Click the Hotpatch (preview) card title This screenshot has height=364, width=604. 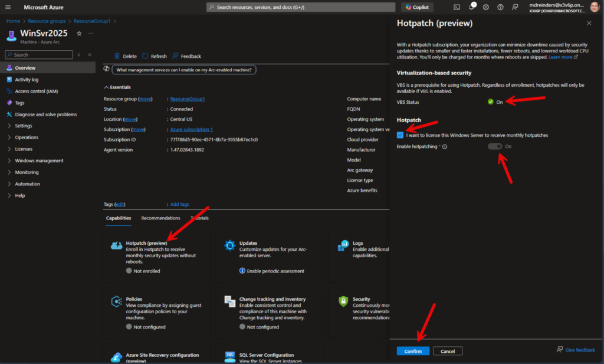146,243
